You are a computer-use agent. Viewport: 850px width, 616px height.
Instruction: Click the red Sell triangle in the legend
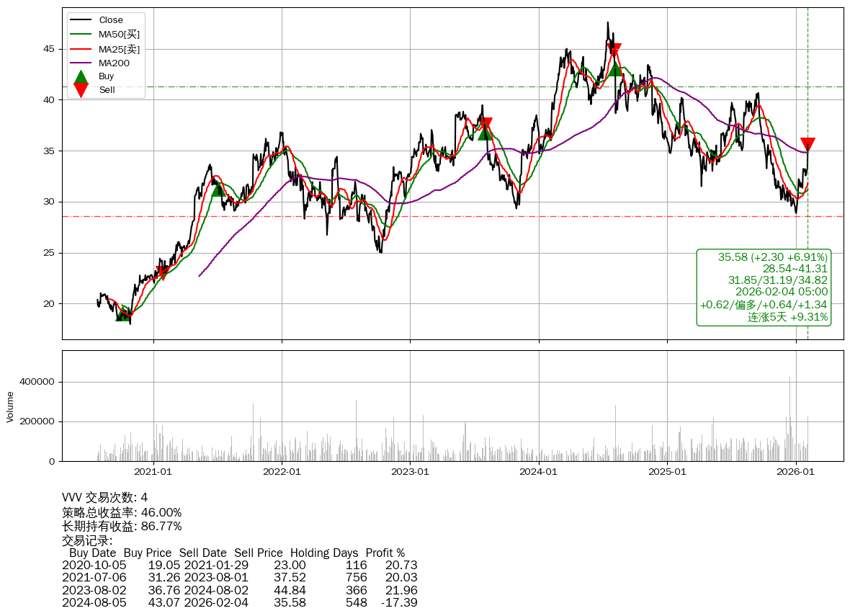81,90
